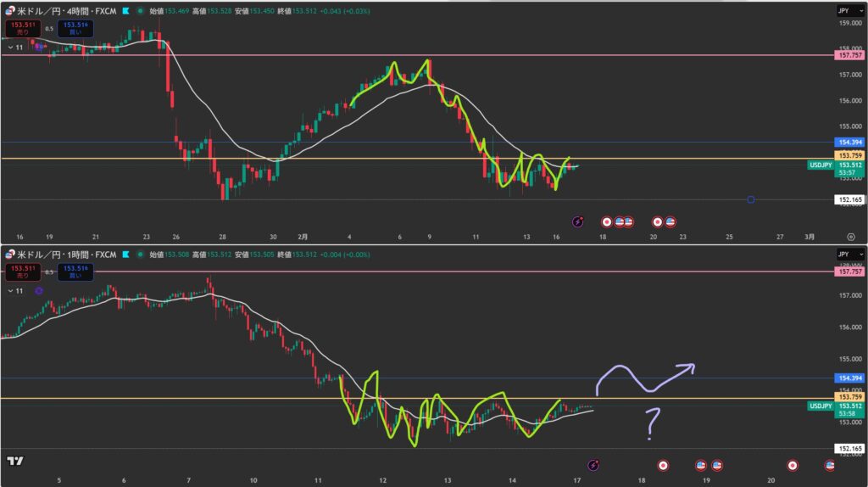Open the JPY currency dropdown on the top chart
868x487 pixels.
tap(843, 10)
